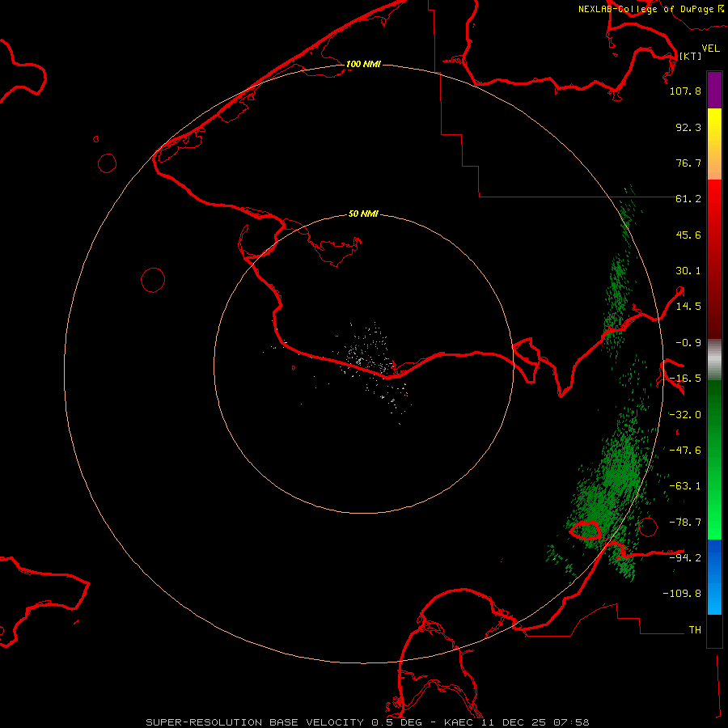Select the 92.3 scale value

[688, 127]
